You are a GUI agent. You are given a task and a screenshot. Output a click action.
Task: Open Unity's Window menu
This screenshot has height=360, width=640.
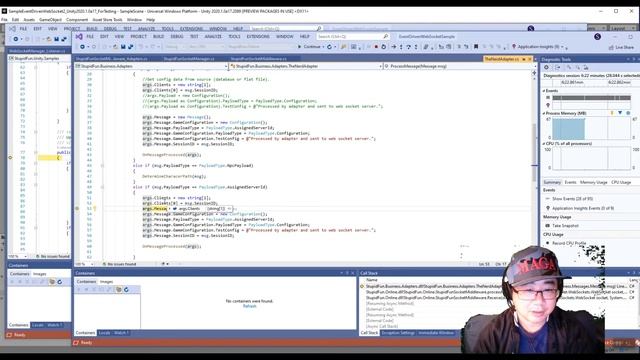[x=134, y=20]
